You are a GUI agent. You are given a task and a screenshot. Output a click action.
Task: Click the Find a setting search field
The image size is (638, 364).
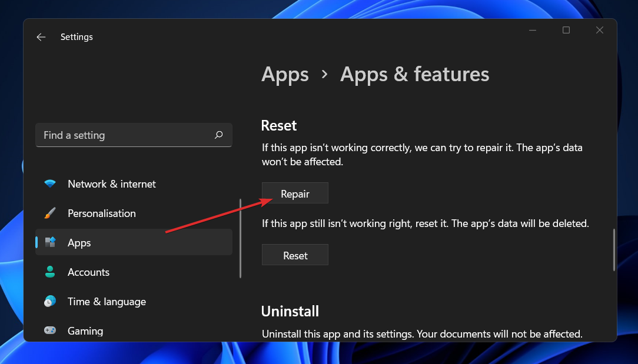pos(118,135)
